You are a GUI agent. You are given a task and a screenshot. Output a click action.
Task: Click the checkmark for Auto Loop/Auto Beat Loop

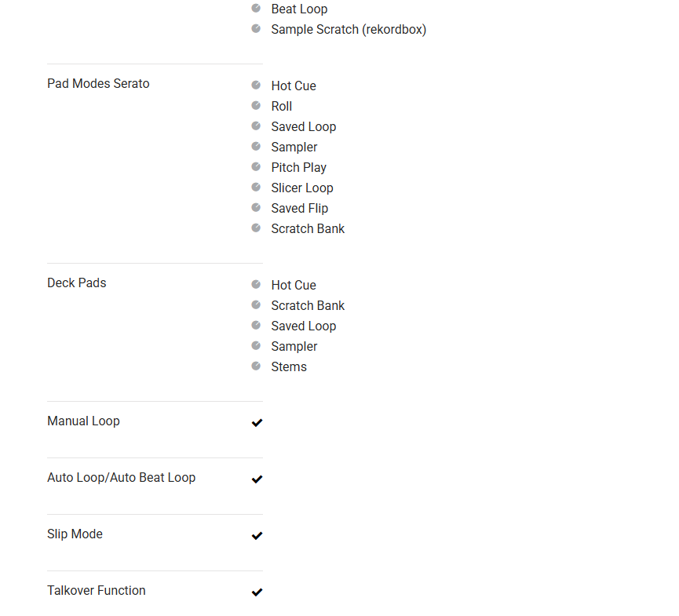point(257,479)
